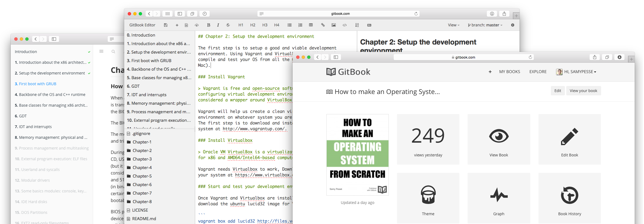Go back in editor Safari window
Viewport: 644px width, 224px height.
pyautogui.click(x=149, y=14)
